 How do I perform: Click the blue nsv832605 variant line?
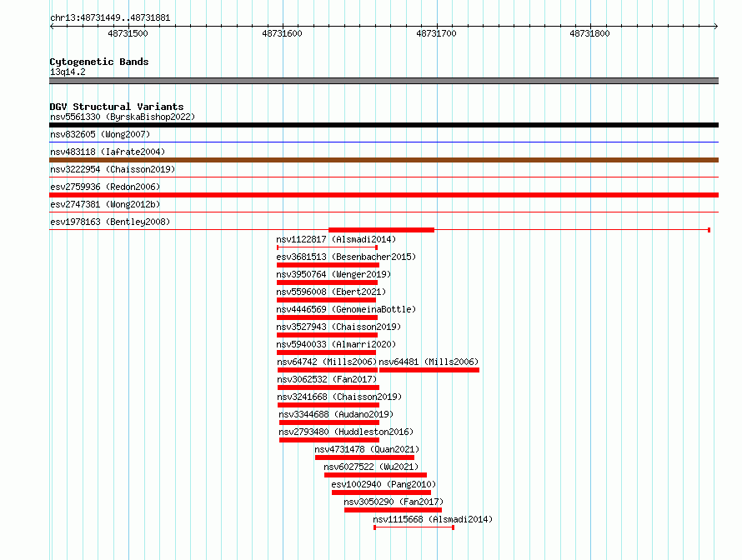384,142
